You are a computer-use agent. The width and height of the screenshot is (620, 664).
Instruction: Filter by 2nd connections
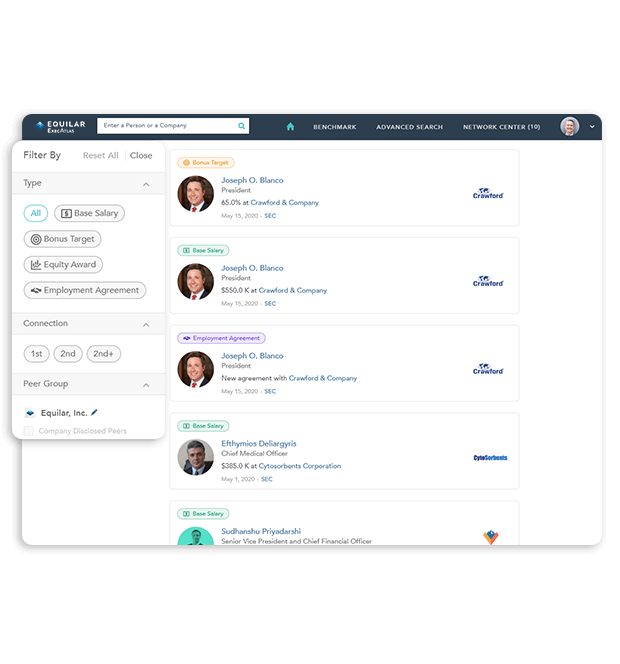coord(68,354)
